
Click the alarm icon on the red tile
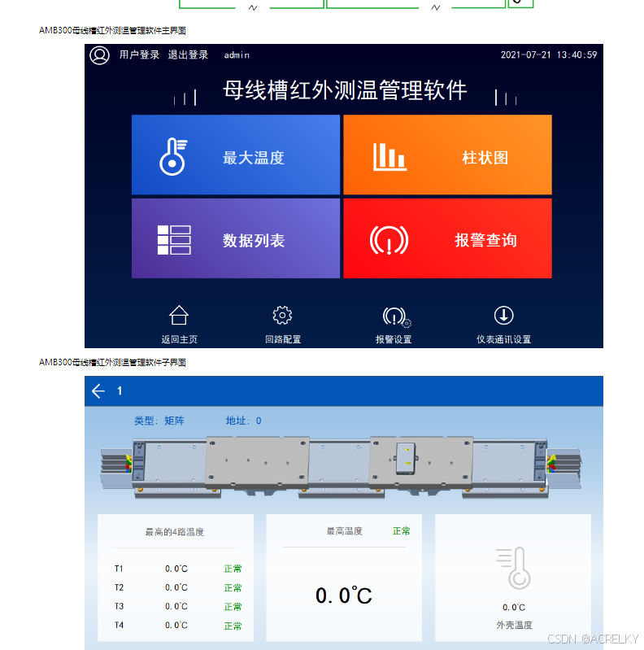coord(389,240)
